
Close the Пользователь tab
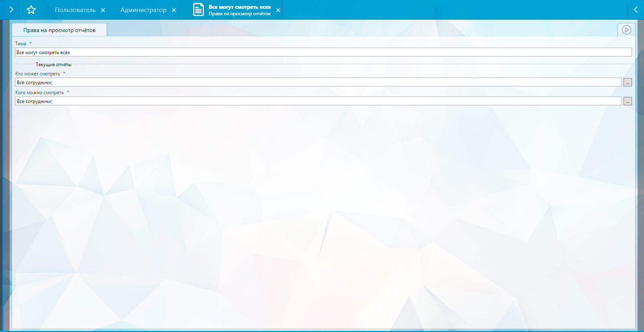(103, 10)
